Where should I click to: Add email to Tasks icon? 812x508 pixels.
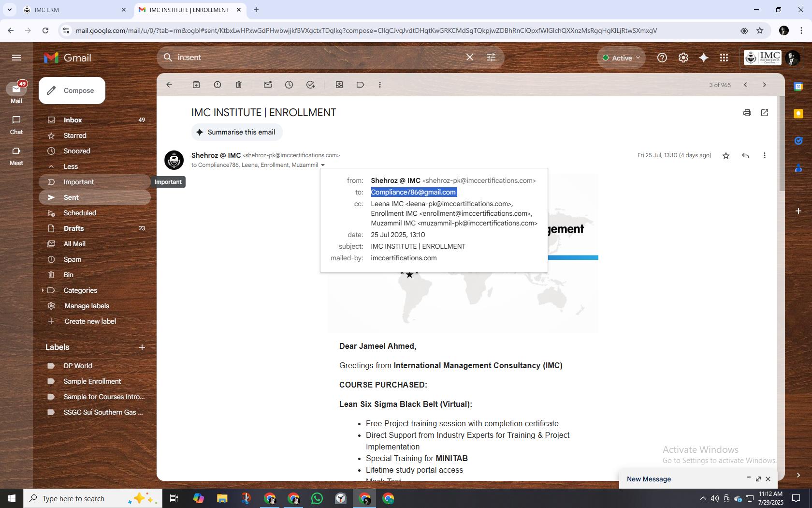point(311,85)
